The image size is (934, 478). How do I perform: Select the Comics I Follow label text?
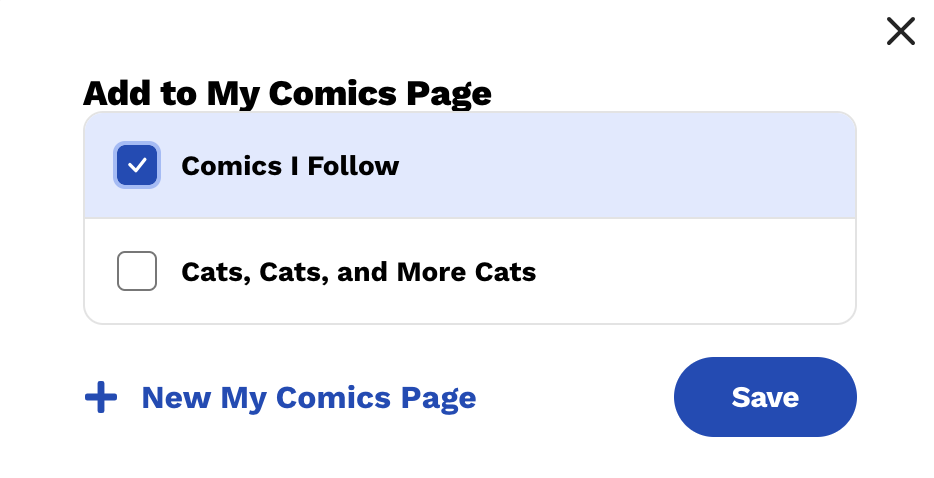click(290, 166)
